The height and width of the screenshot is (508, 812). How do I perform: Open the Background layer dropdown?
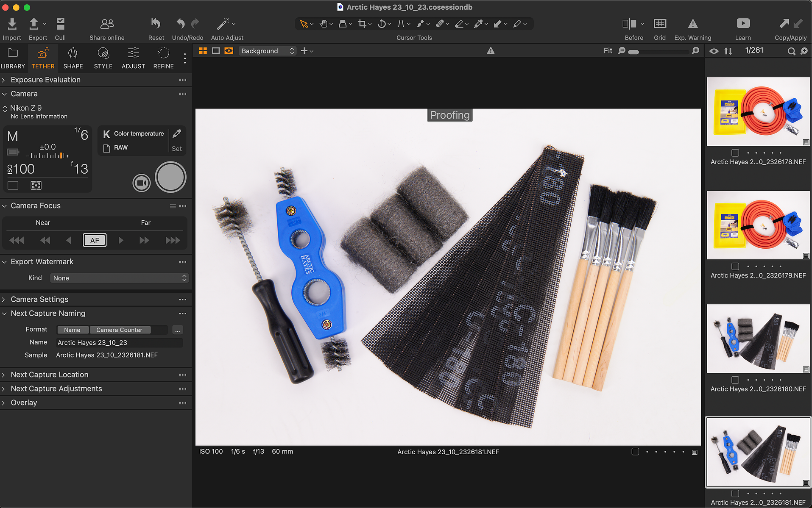[267, 51]
